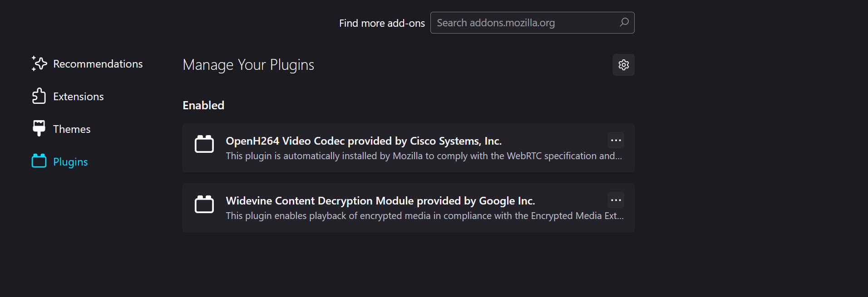Select the Themes paintbrush icon
This screenshot has height=297, width=868.
pyautogui.click(x=39, y=128)
